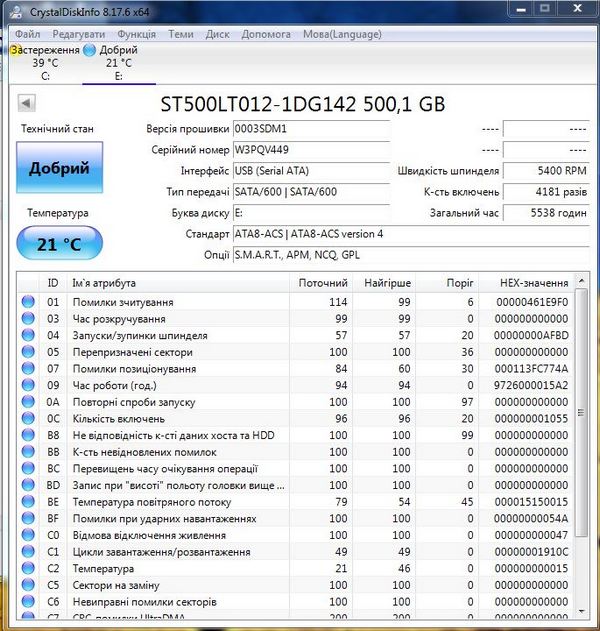Click the status orb for attribute C2 Температура
600x631 pixels.
click(x=28, y=568)
